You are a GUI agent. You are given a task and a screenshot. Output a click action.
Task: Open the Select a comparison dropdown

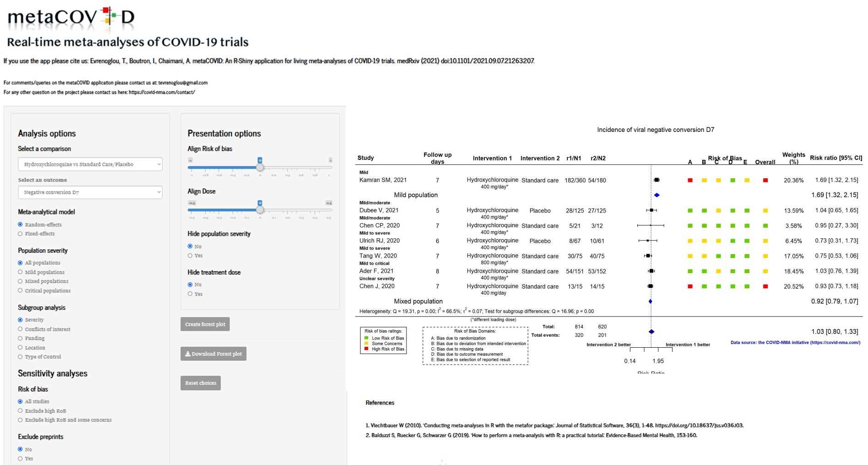coord(90,164)
